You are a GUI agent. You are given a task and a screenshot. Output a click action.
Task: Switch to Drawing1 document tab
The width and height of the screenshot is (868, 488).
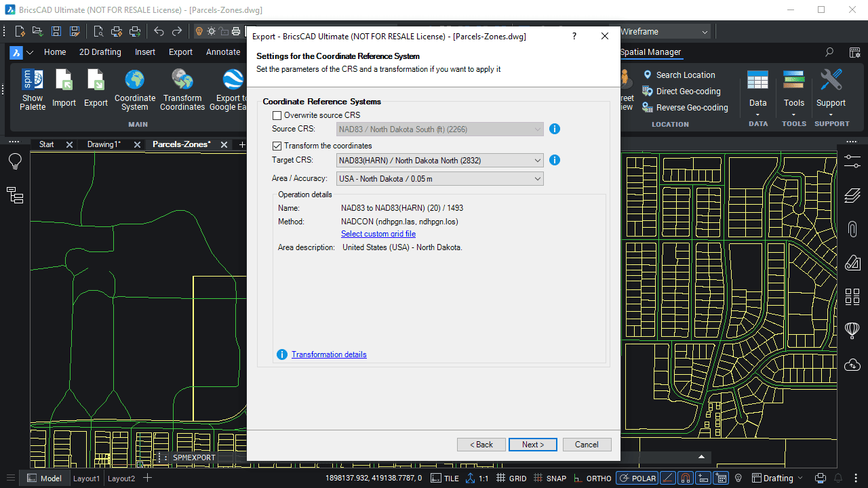(x=104, y=144)
